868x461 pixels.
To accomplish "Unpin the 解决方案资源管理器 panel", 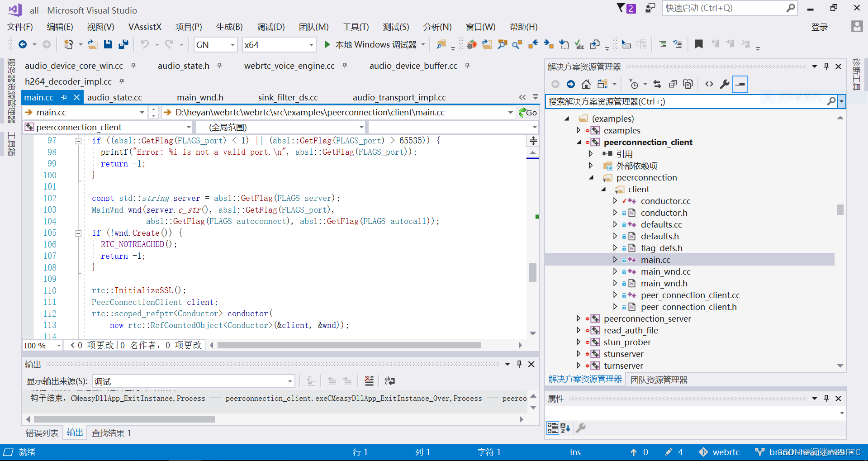I will click(x=826, y=66).
